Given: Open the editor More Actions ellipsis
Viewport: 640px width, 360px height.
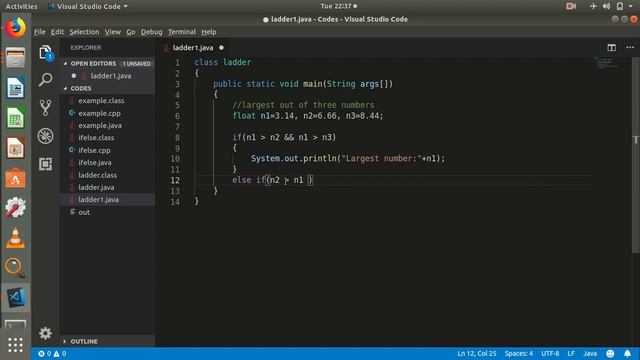Looking at the screenshot, I should pyautogui.click(x=630, y=48).
